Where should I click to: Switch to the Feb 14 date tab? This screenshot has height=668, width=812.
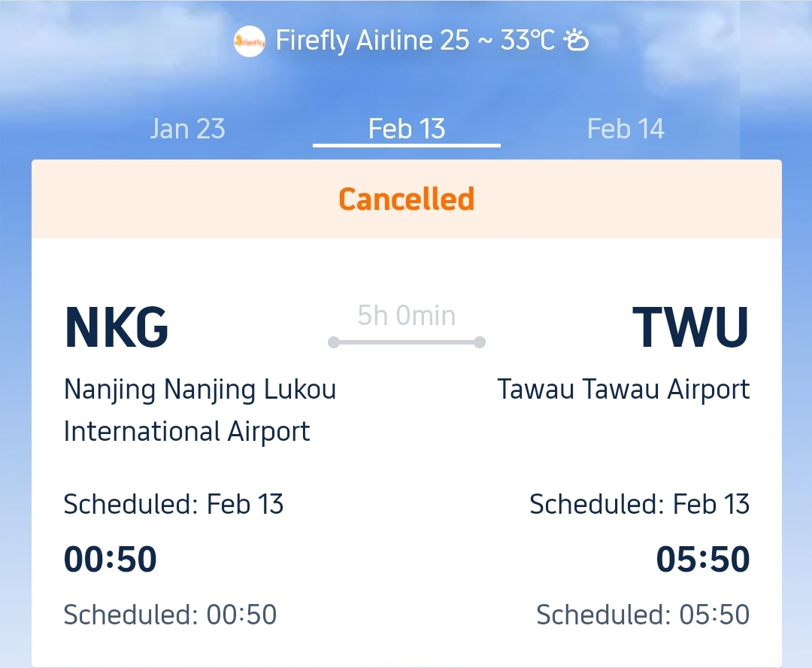click(626, 129)
